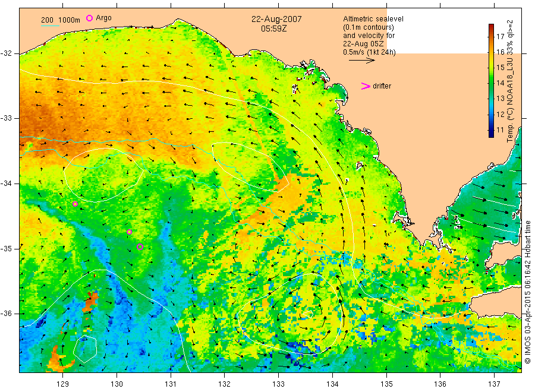Screen dimensions: 535x392
Task: Click the 'drifter' legend label
Action: [382, 86]
